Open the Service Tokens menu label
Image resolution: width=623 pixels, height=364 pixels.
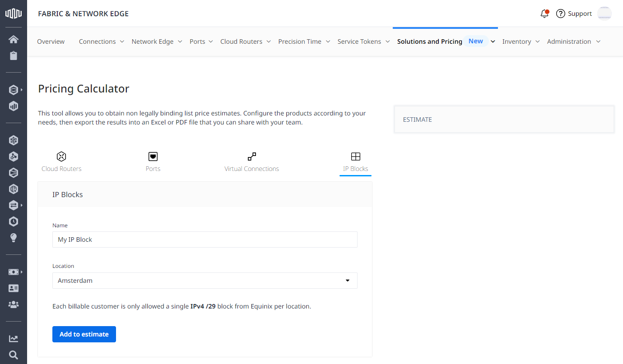359,41
